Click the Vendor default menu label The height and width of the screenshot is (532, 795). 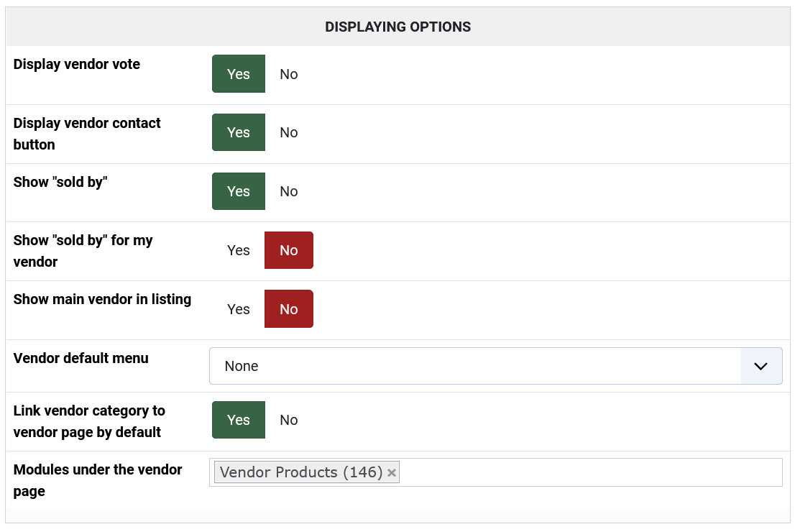click(x=81, y=358)
